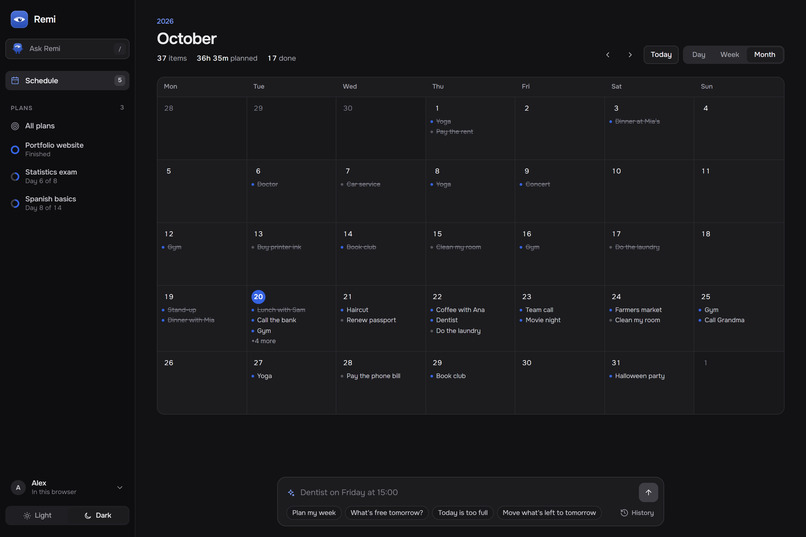This screenshot has width=806, height=537.
Task: Focus the Ask Remi search field
Action: tap(67, 49)
